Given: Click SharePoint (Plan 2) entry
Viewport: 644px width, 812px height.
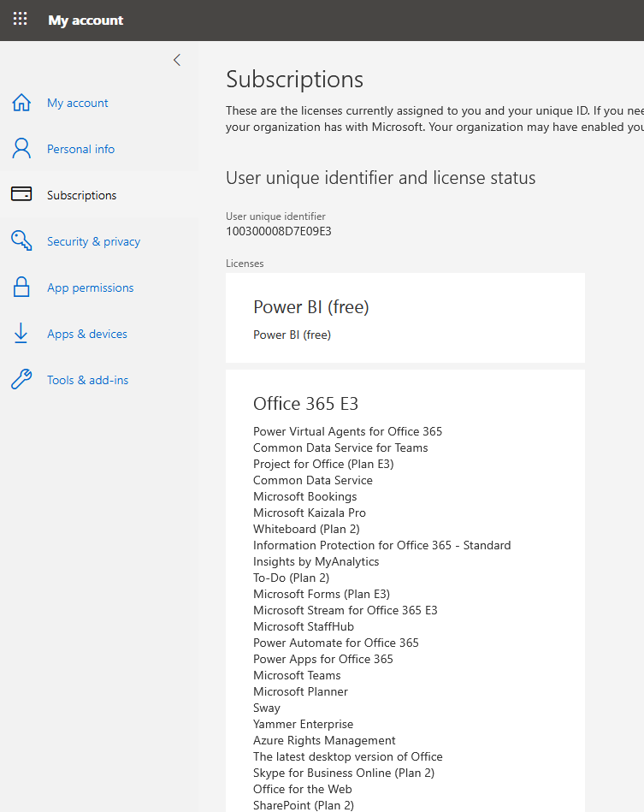Looking at the screenshot, I should pos(304,805).
